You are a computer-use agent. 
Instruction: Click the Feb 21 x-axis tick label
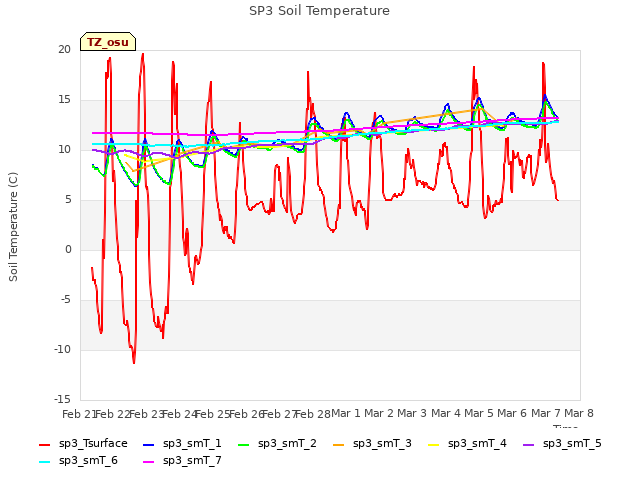[x=78, y=414]
